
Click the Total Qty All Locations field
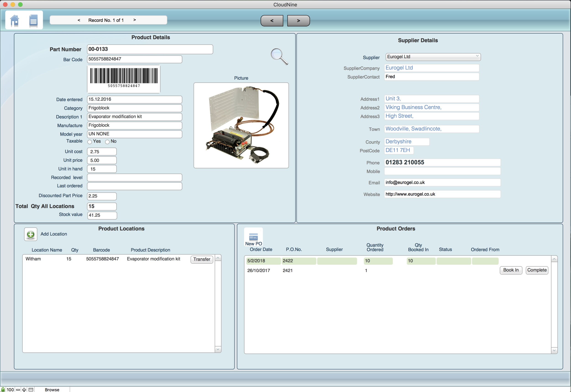coord(102,206)
